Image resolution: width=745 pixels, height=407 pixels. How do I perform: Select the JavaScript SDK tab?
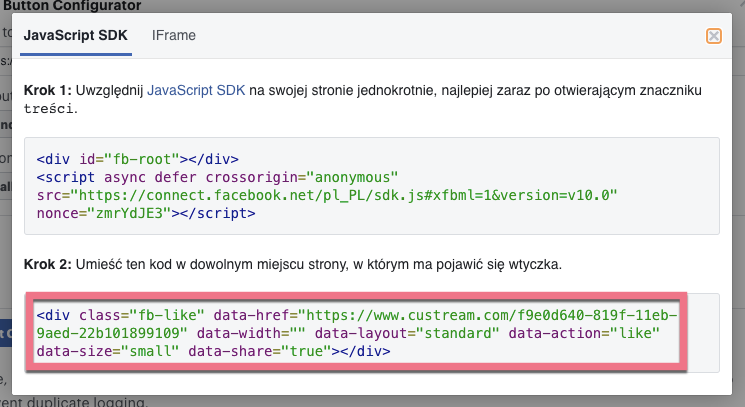point(78,35)
